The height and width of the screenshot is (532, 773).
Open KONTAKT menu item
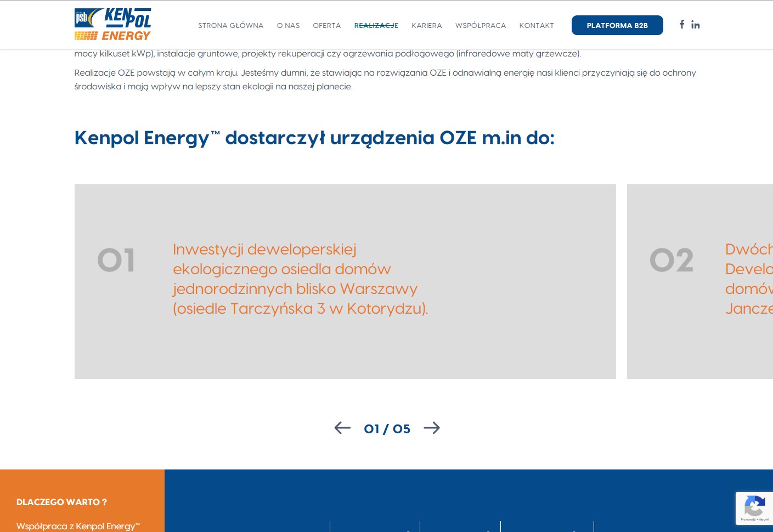click(537, 26)
